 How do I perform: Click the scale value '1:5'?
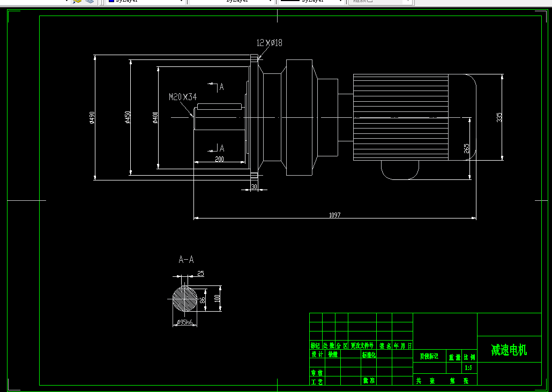coord(468,368)
